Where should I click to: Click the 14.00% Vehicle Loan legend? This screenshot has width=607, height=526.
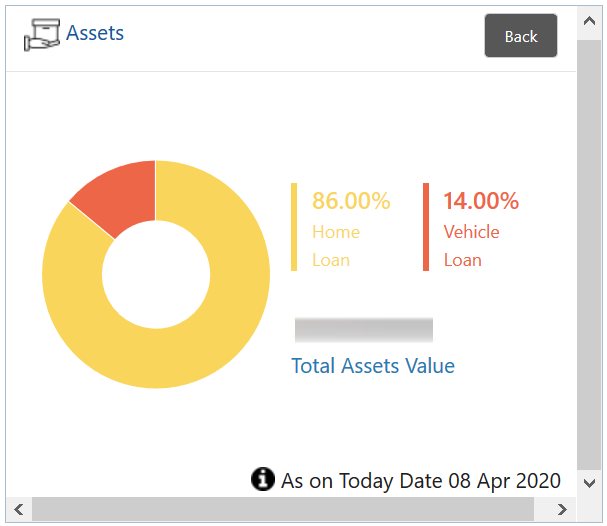[480, 230]
